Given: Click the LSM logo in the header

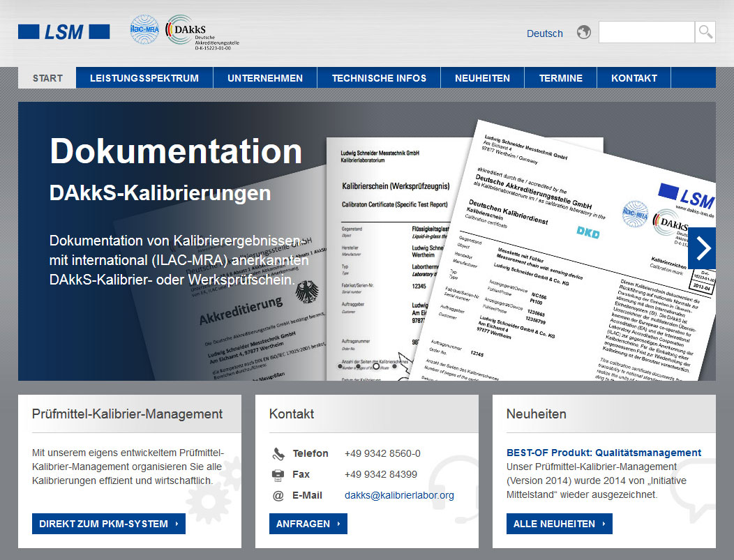Looking at the screenshot, I should pyautogui.click(x=63, y=32).
